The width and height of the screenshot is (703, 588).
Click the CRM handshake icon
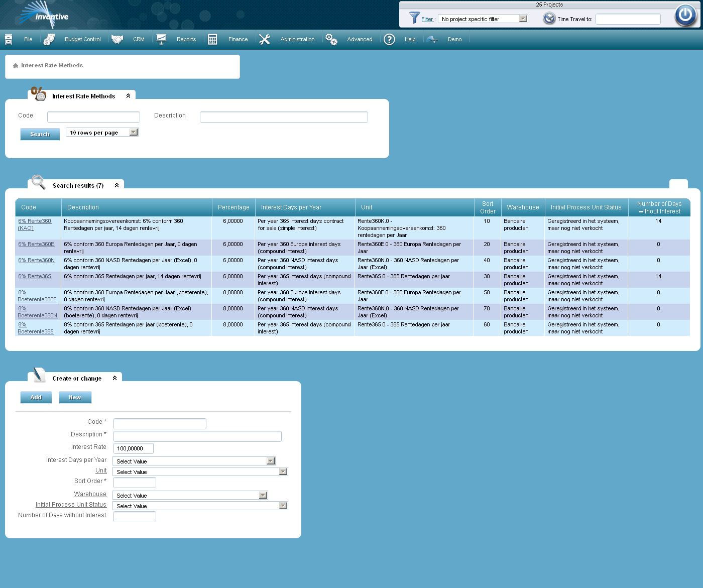(118, 39)
